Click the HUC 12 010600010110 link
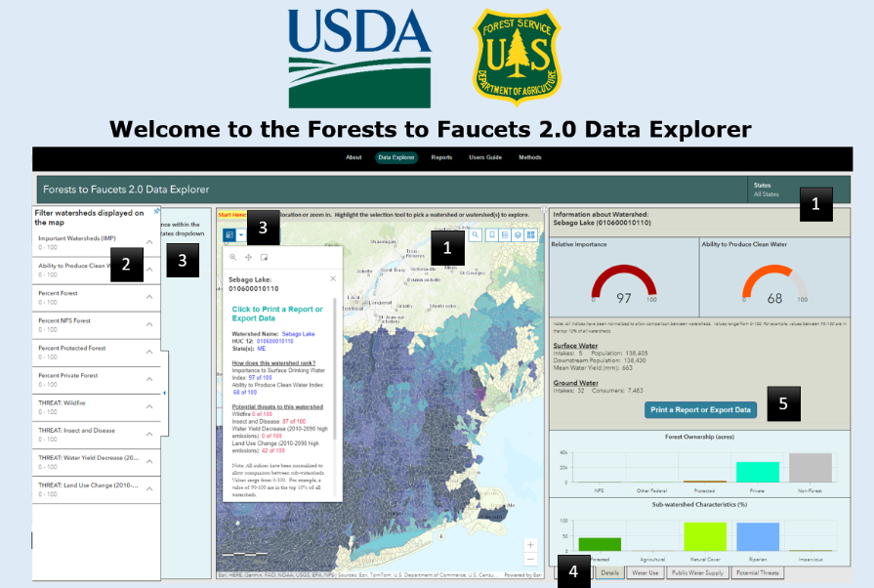 click(274, 341)
